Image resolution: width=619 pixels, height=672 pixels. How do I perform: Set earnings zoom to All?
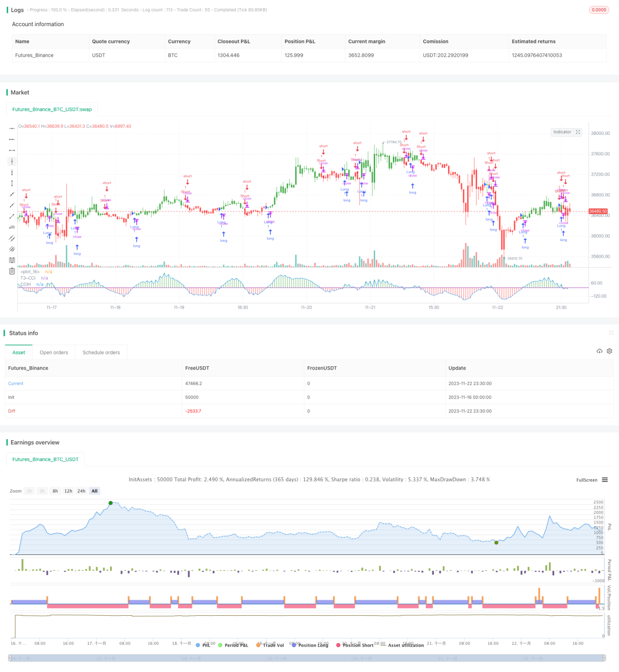(x=94, y=491)
